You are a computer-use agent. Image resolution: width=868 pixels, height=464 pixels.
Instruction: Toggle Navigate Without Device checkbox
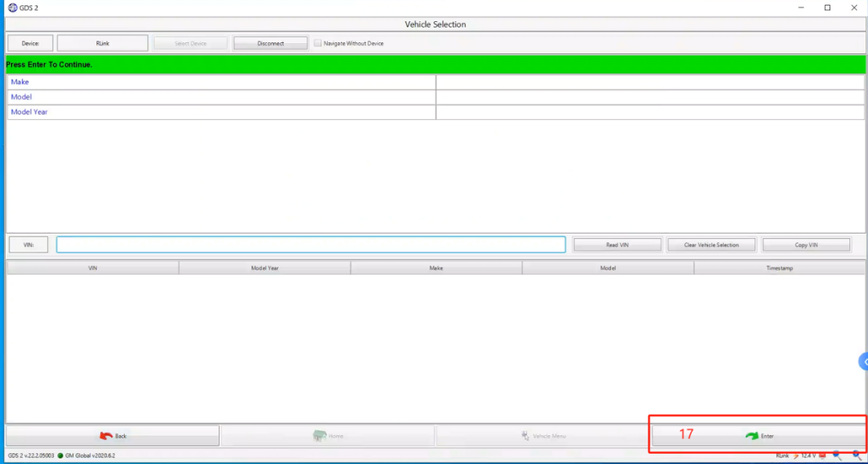tap(318, 43)
